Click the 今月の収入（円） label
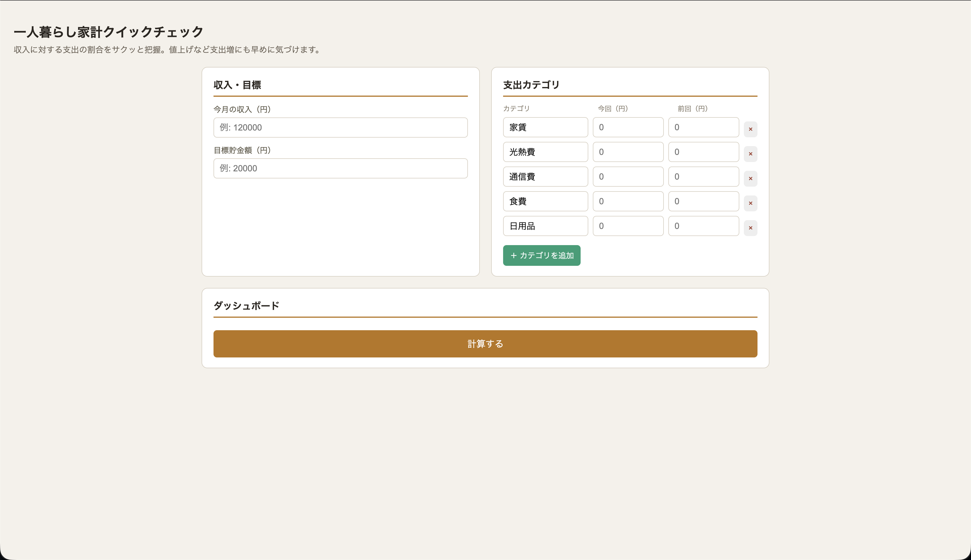This screenshot has width=971, height=560. pos(242,109)
